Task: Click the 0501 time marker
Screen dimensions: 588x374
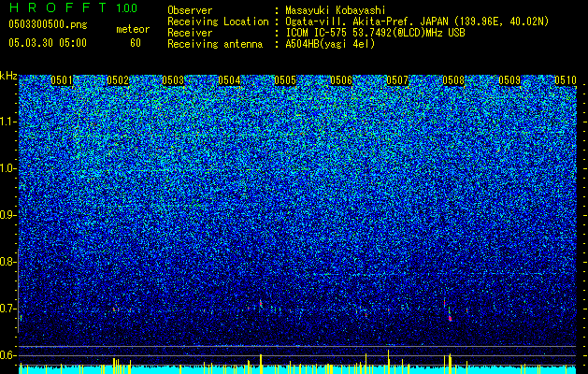Action: click(62, 80)
